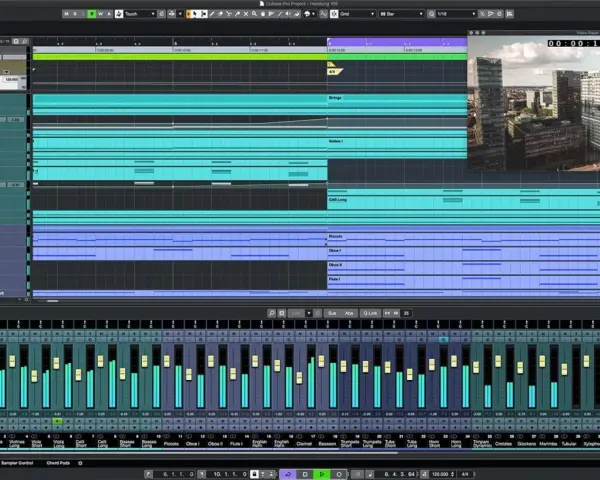
Task: Select the Play speaker tool
Action: 288,14
